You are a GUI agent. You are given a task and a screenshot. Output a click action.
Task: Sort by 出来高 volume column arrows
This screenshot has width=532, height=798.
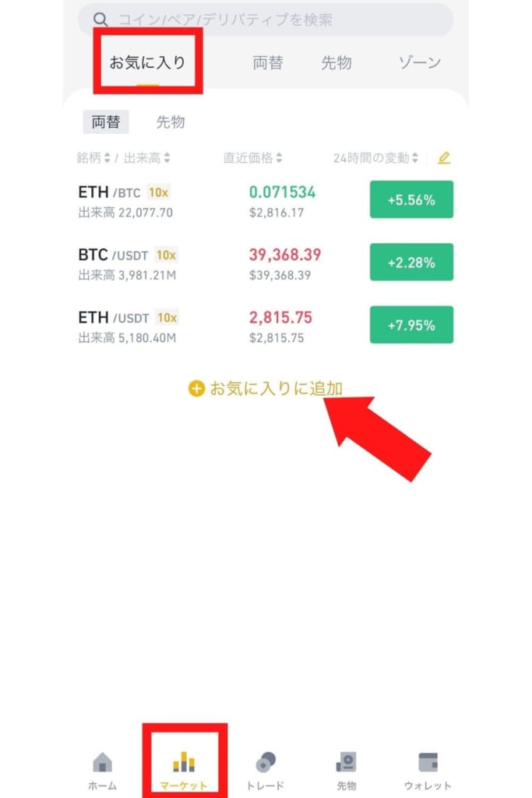[x=167, y=157]
